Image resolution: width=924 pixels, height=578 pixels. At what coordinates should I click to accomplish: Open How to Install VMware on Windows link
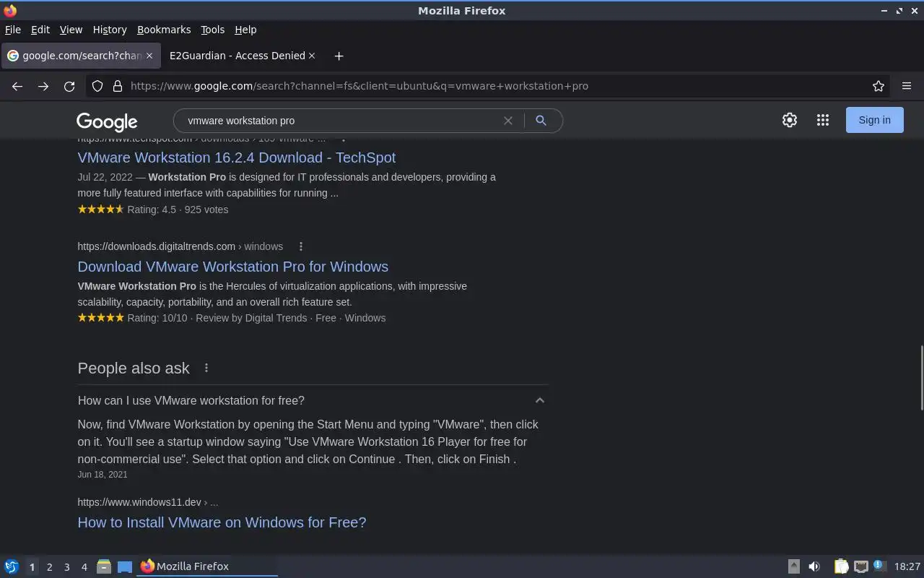222,522
